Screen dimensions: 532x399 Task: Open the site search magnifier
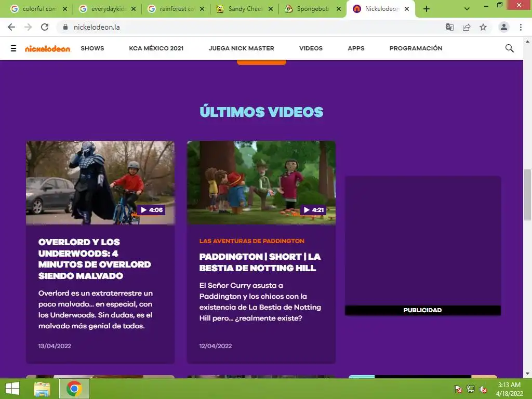click(509, 48)
